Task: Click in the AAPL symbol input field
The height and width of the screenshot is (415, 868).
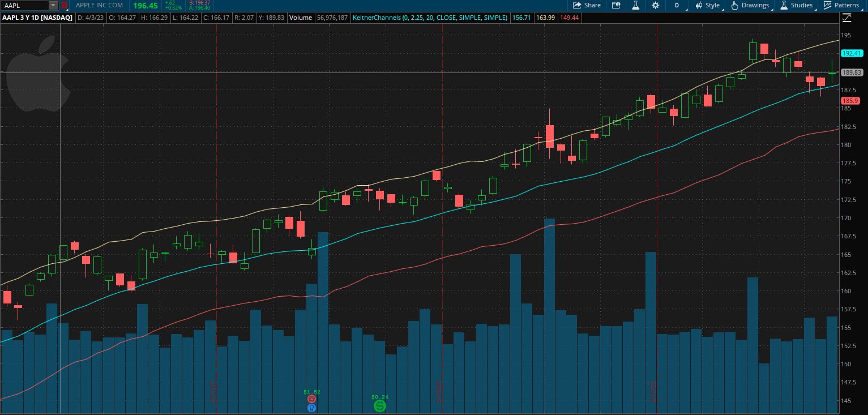Action: (24, 5)
